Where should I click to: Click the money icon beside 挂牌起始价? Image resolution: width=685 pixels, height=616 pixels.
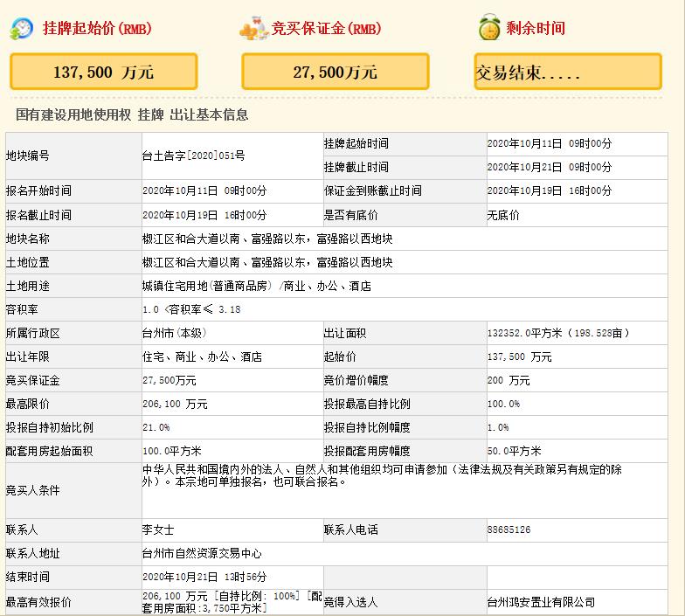coord(21,29)
